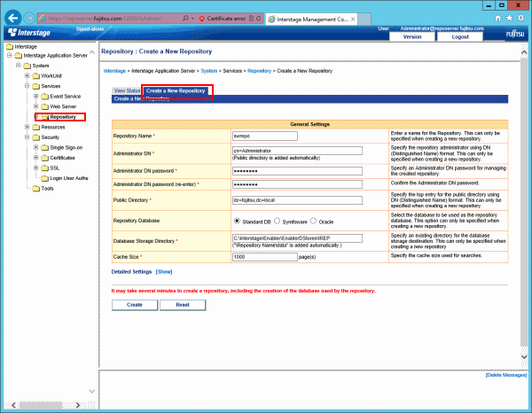Expand the SSL tree node

click(x=36, y=168)
